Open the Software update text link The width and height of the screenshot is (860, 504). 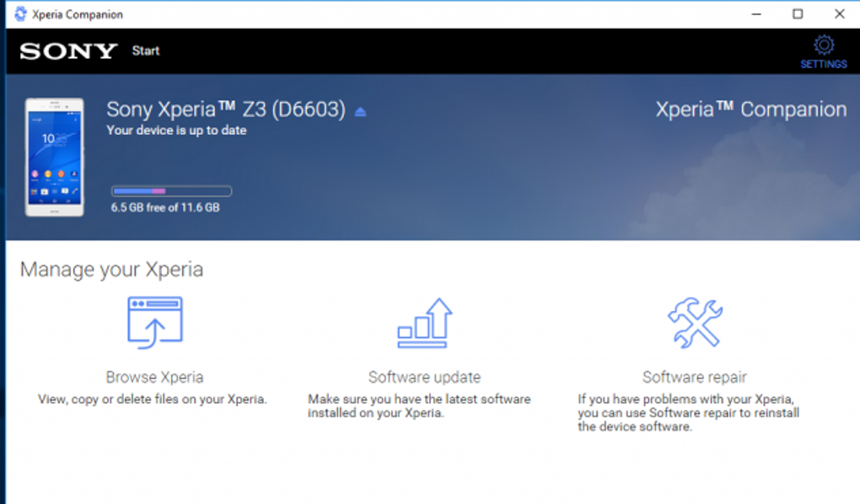(424, 378)
